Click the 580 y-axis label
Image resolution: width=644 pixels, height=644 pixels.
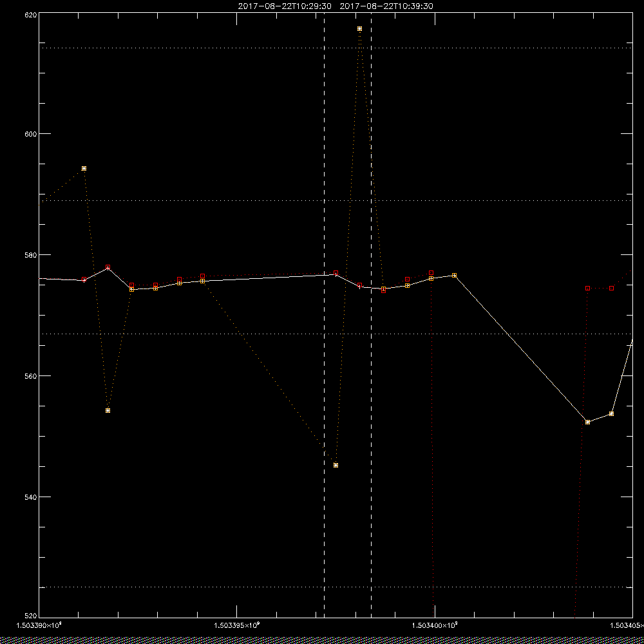(31, 254)
